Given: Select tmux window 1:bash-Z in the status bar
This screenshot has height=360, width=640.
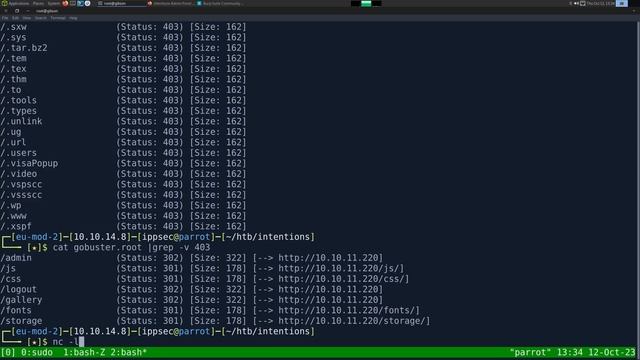Looking at the screenshot, I should click(84, 352).
